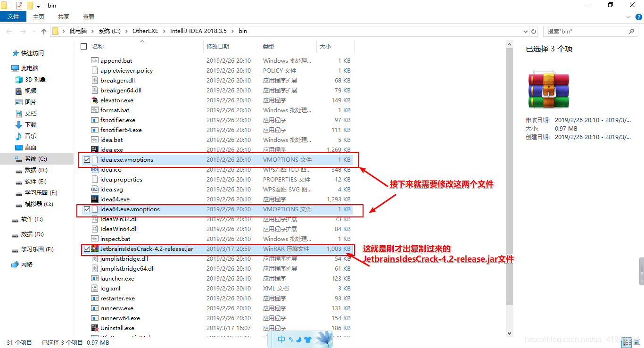Open 下载 folder in the navigation pane
Image resolution: width=644 pixels, height=348 pixels.
31,124
